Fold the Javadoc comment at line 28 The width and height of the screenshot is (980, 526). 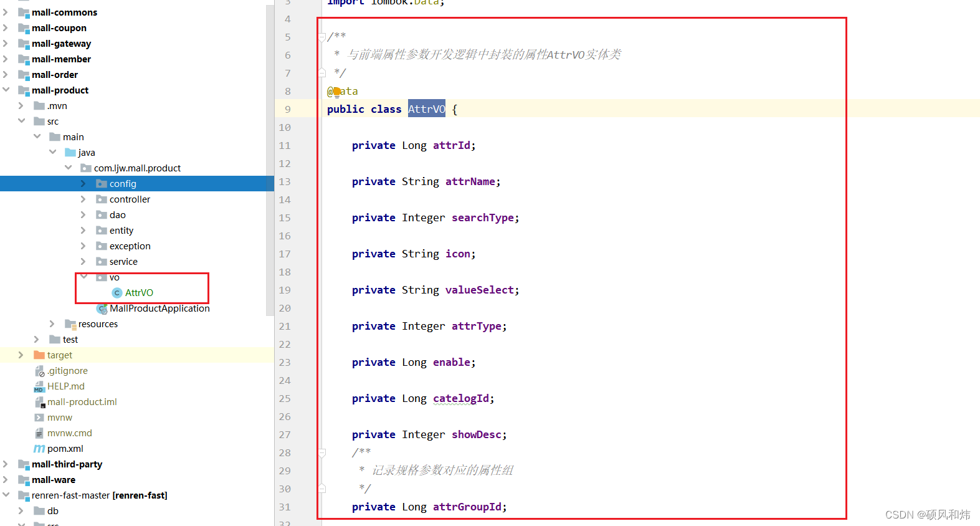[x=322, y=452]
